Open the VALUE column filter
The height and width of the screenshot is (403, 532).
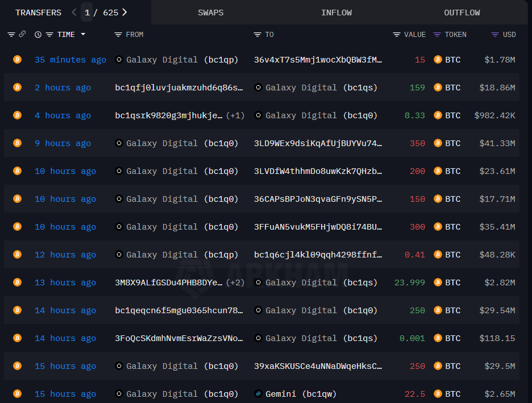pyautogui.click(x=397, y=35)
